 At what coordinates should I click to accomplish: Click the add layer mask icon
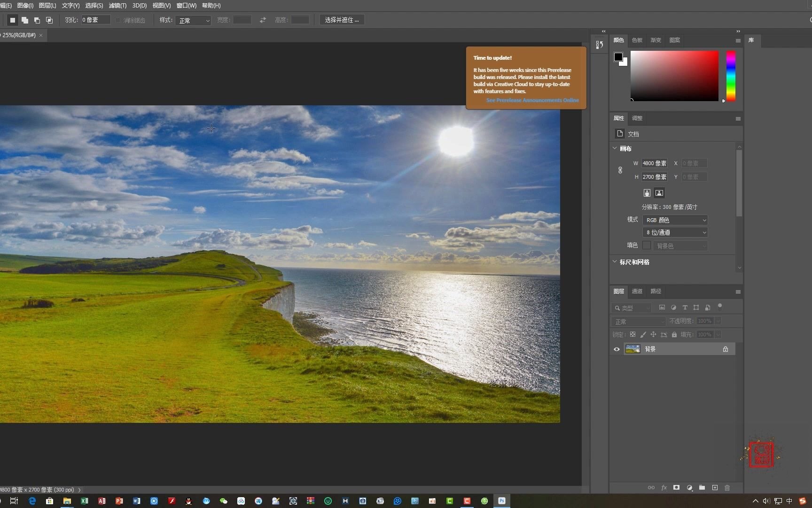[676, 488]
